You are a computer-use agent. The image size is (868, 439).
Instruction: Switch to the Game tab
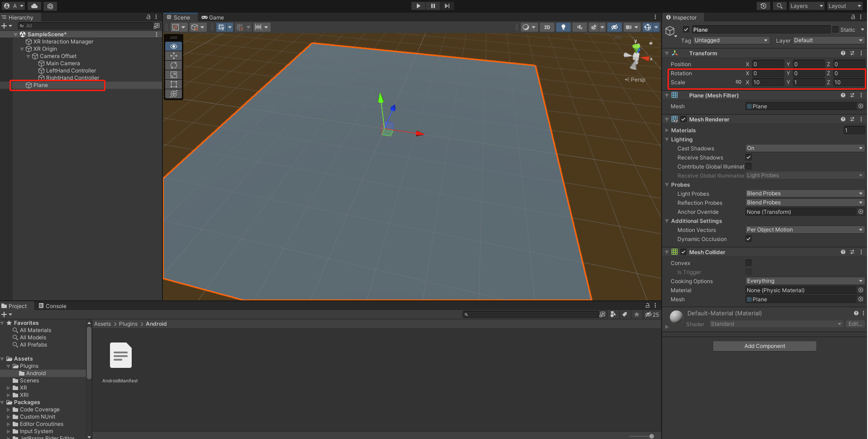coord(213,18)
